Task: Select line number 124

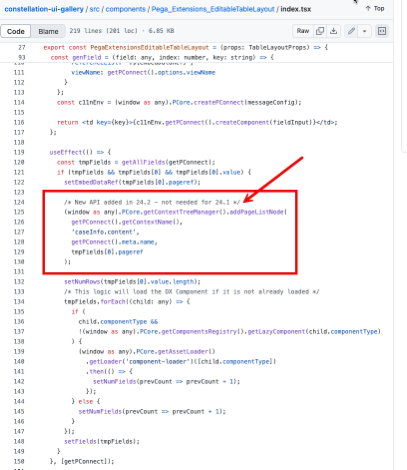Action: pyautogui.click(x=19, y=202)
